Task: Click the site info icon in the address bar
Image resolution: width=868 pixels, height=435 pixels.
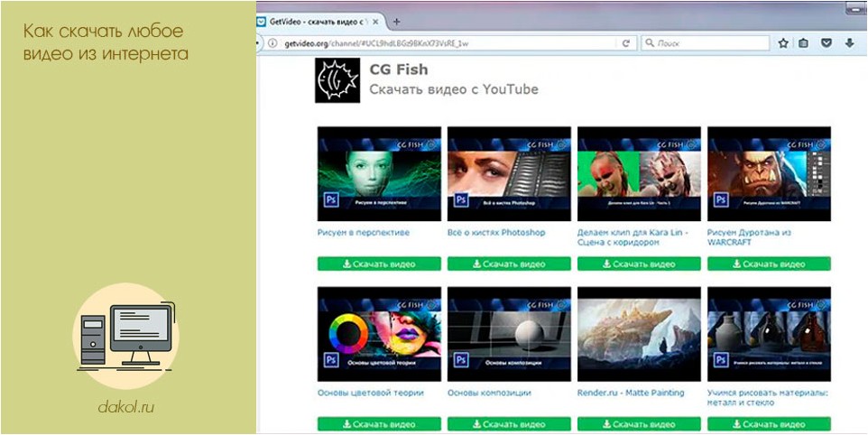Action: point(272,43)
